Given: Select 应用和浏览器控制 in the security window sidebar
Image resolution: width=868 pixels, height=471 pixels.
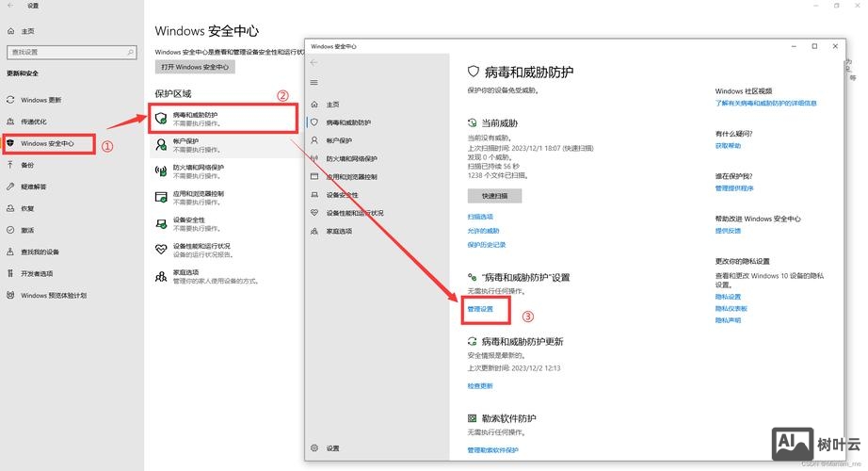Looking at the screenshot, I should [x=351, y=177].
